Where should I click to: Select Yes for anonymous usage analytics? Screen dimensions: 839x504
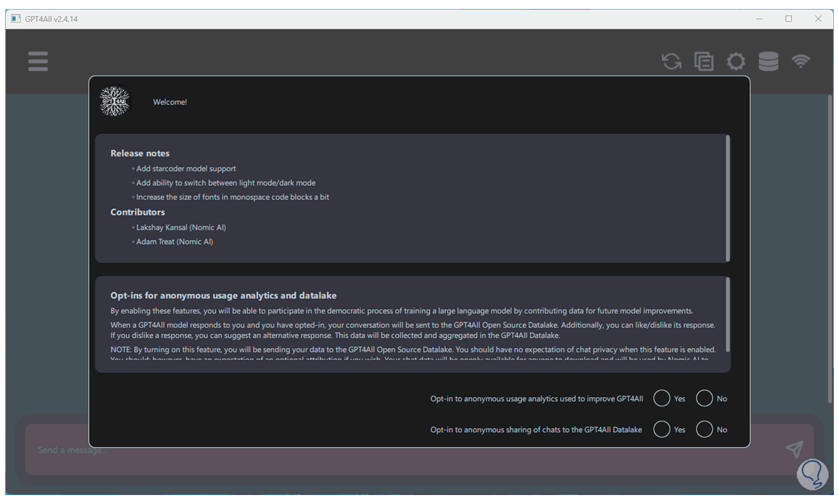tap(661, 398)
